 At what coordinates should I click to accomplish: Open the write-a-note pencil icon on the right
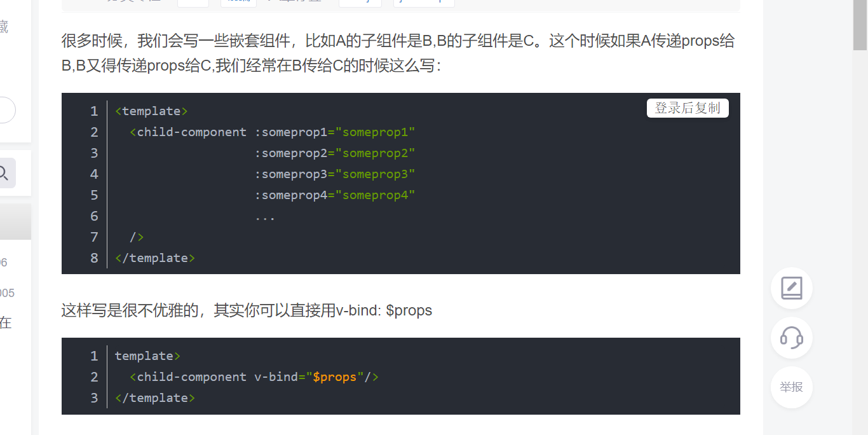click(791, 287)
